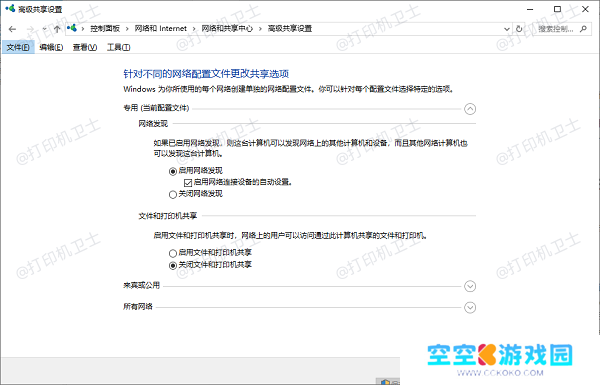Select 关闭文件和打印机共享 radio button
Image resolution: width=600 pixels, height=385 pixels.
[173, 265]
